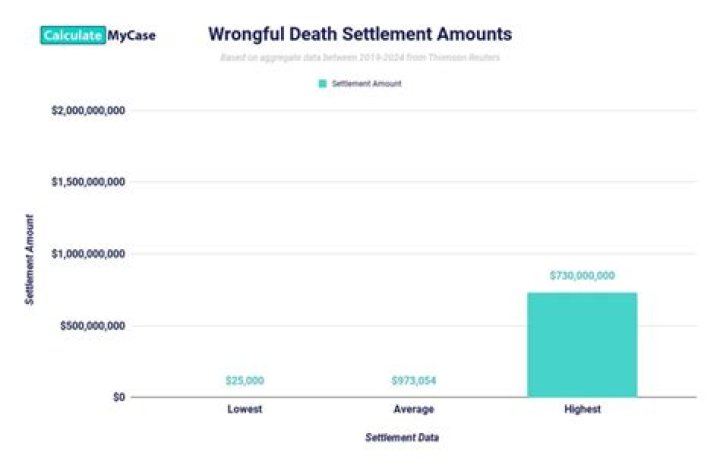This screenshot has width=720, height=465.
Task: Click the vertical Settlement Amount axis title
Action: (30, 258)
